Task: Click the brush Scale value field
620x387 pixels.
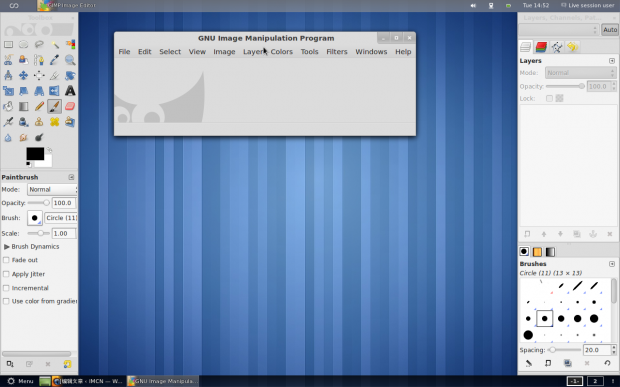Action: pyautogui.click(x=63, y=233)
